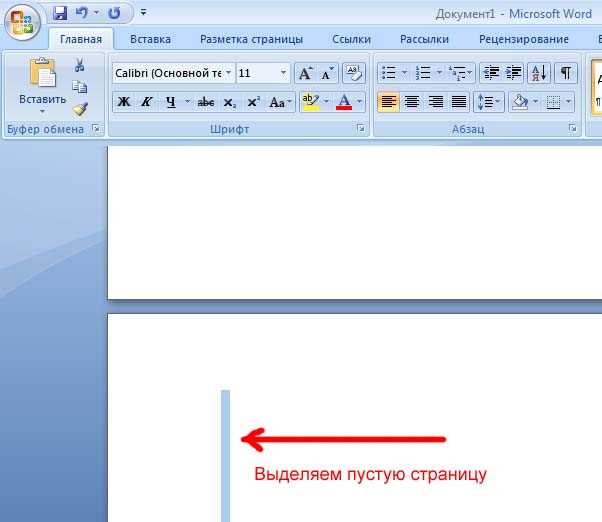
Task: Switch to the Рецензирование tab
Action: (524, 39)
